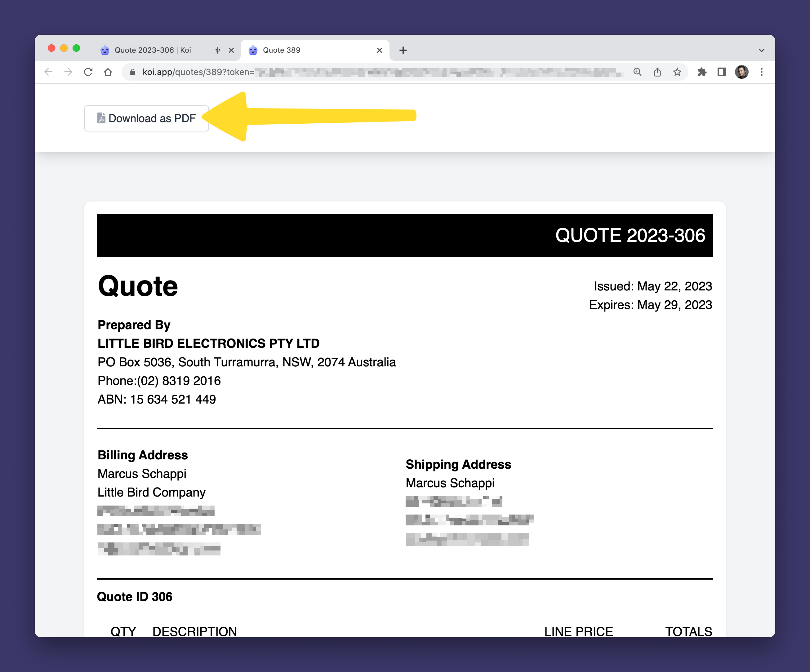Navigate back in browser history
Viewport: 810px width, 672px height.
tap(49, 72)
